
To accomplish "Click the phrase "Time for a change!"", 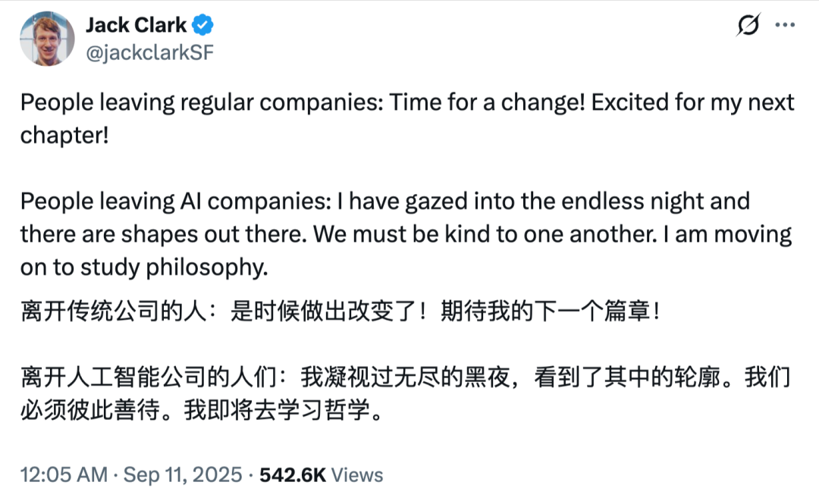I will 486,102.
